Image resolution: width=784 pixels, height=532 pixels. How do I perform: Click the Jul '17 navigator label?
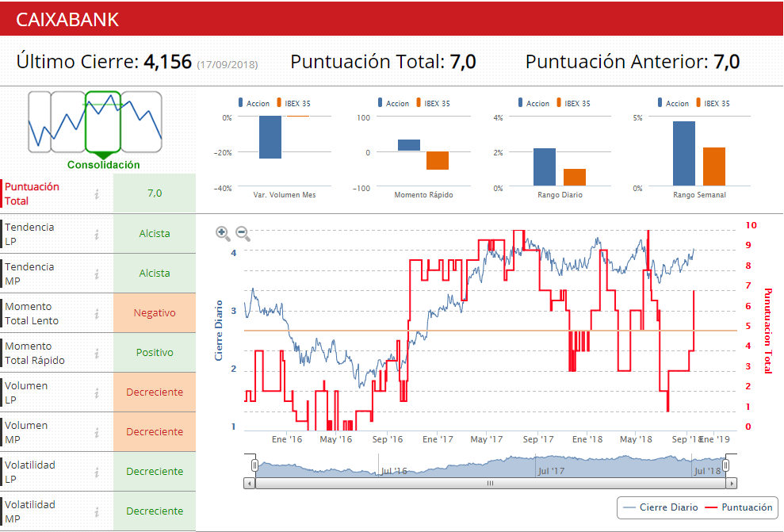(x=552, y=471)
